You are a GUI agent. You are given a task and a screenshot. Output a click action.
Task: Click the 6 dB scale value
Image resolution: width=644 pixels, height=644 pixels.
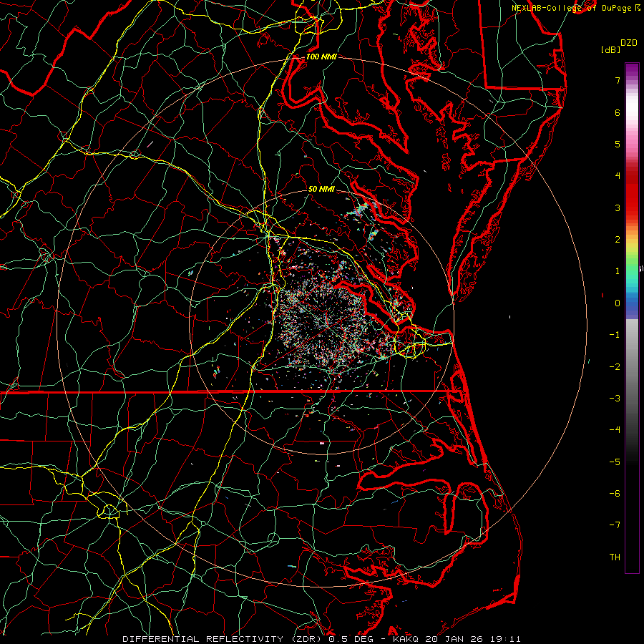click(618, 112)
